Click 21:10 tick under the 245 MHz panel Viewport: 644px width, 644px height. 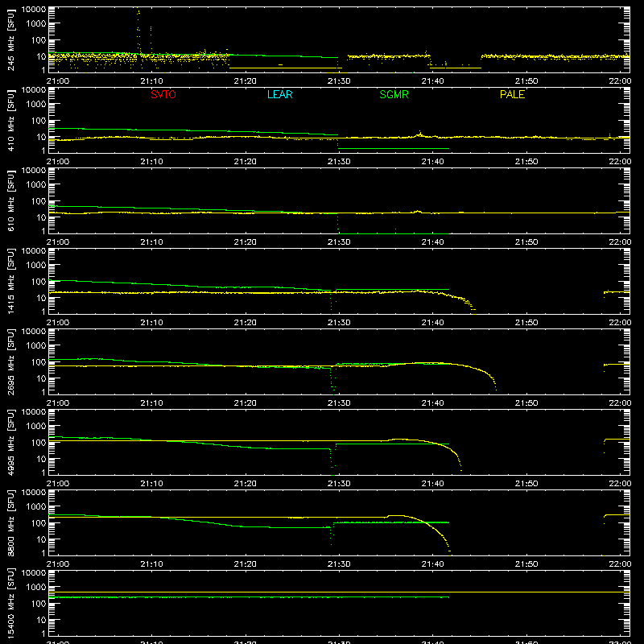click(x=151, y=81)
